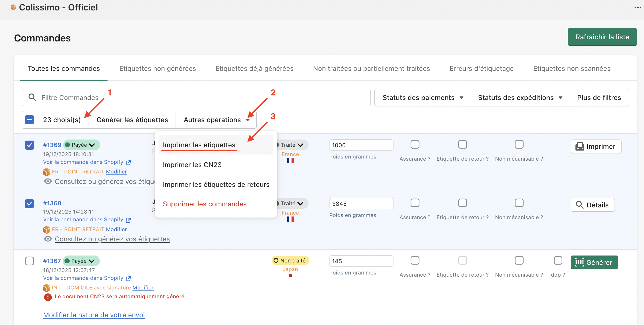The width and height of the screenshot is (644, 325).
Task: Expand Statuts des paiements filter dropdown
Action: click(x=422, y=98)
